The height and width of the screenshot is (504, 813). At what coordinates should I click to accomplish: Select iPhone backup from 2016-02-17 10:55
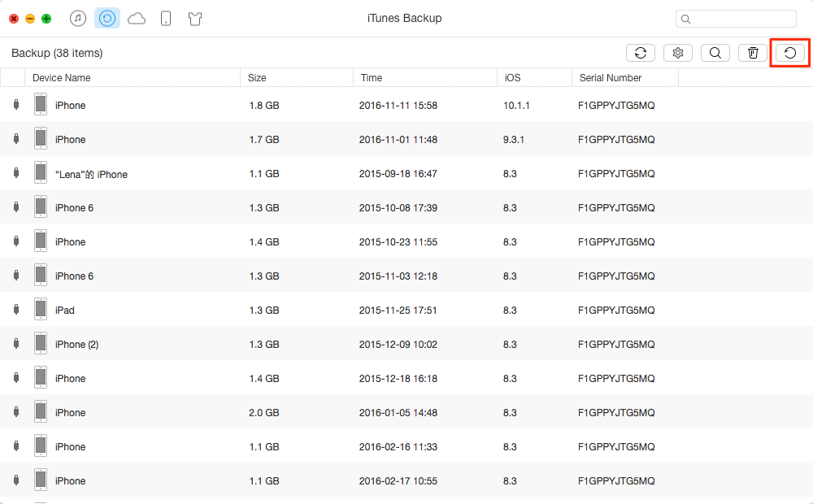(406, 480)
